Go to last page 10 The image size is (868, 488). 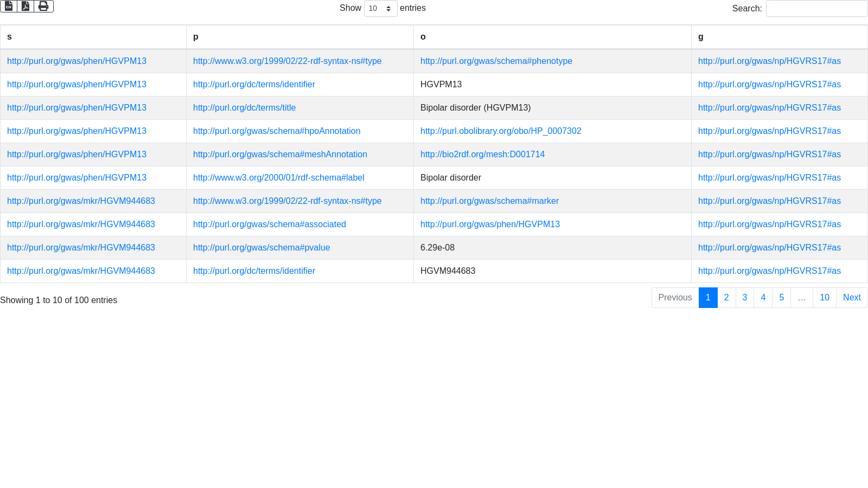(824, 298)
